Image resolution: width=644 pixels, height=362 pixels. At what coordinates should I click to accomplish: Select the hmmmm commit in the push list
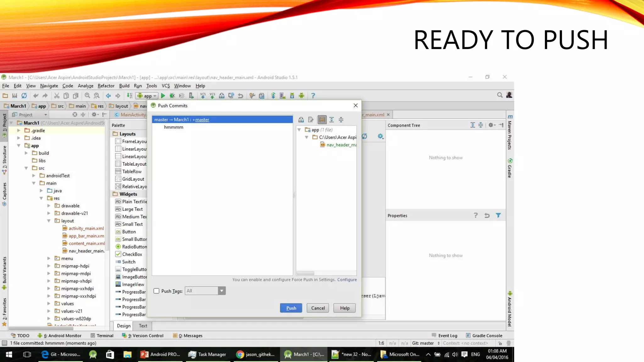pos(174,127)
